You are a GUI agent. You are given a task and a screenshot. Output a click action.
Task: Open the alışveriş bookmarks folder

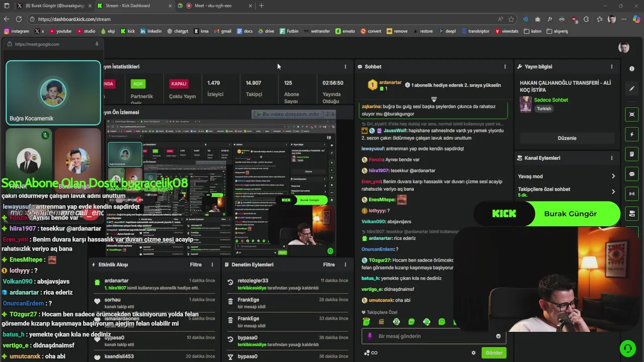[557, 31]
